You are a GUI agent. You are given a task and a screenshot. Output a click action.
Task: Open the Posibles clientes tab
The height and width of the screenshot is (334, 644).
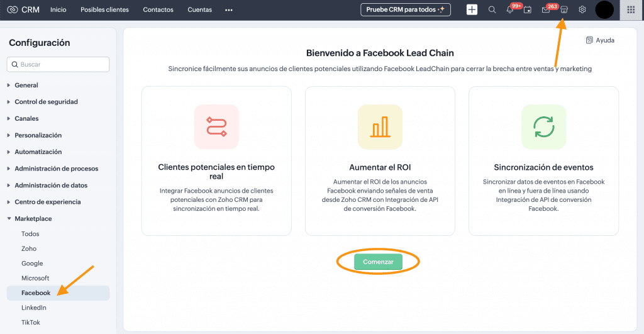tap(105, 9)
